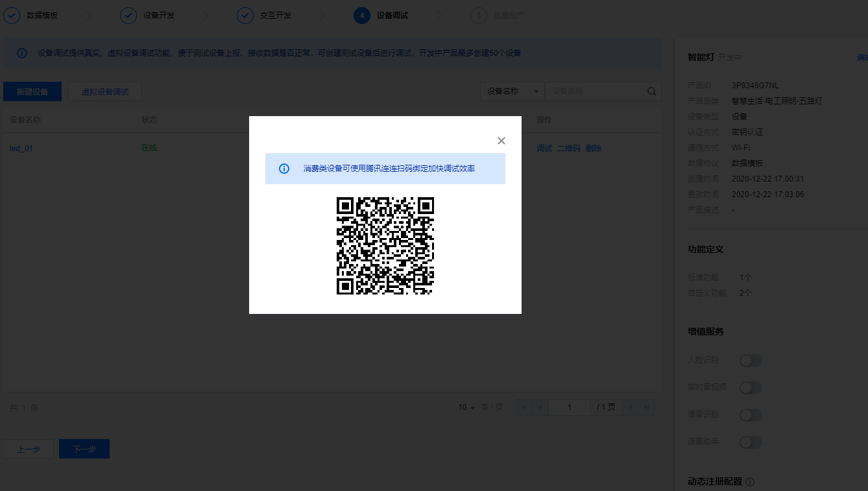
Task: Click the Wi-Fi communication value
Action: pos(741,148)
